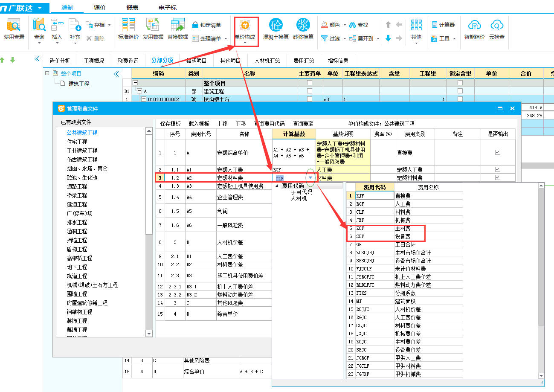Image resolution: width=554 pixels, height=392 pixels.
Task: Select 住宅工程 in fee file list
Action: [x=77, y=142]
